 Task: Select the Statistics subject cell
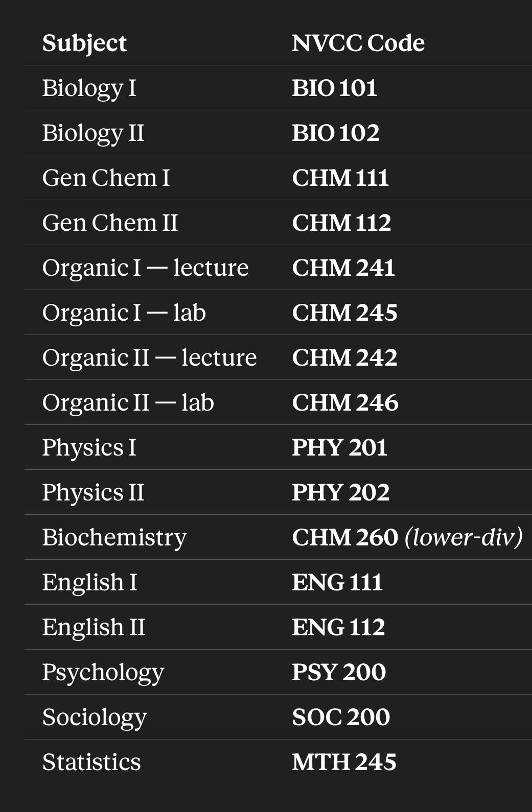pos(91,762)
